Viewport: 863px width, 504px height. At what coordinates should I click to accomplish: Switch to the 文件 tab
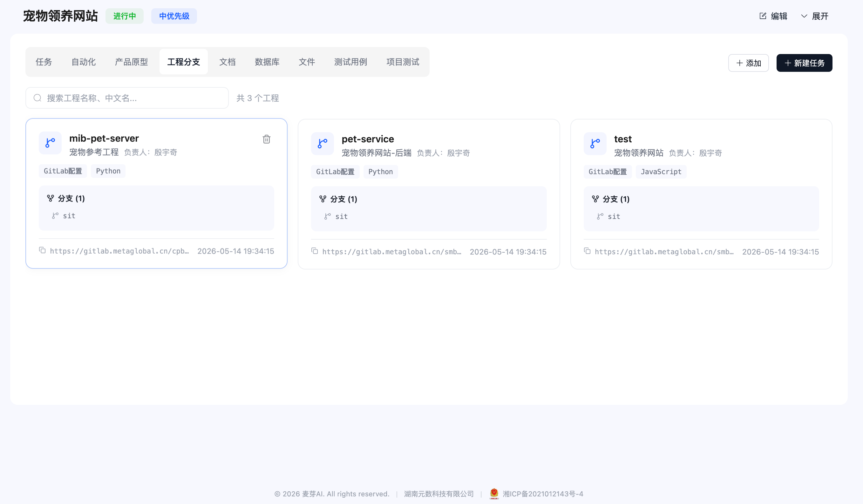(307, 62)
